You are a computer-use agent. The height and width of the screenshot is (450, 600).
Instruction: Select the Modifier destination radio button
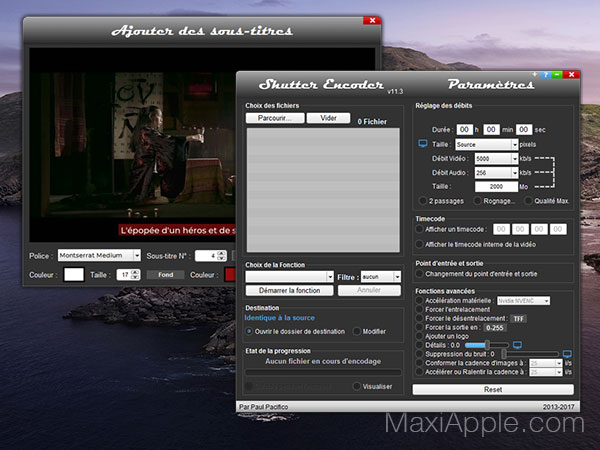coord(356,331)
